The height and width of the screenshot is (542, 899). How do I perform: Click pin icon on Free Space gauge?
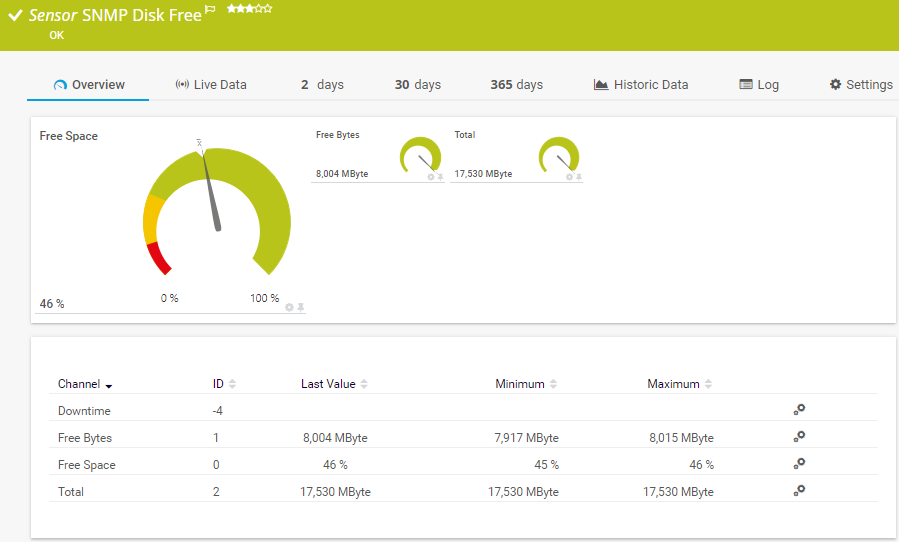(x=300, y=307)
